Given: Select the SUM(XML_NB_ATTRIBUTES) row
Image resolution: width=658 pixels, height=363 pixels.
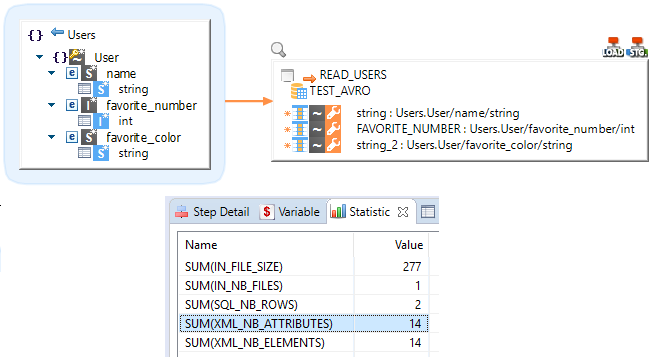Looking at the screenshot, I should click(304, 324).
